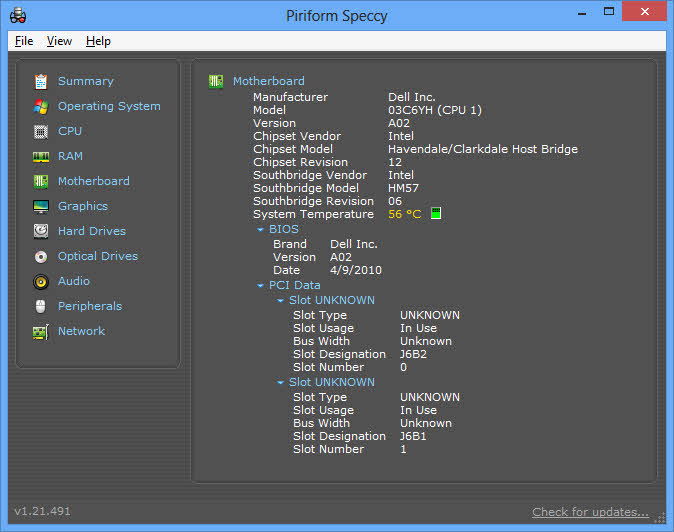The width and height of the screenshot is (674, 532).
Task: Maximize the Speccy window
Action: (609, 12)
